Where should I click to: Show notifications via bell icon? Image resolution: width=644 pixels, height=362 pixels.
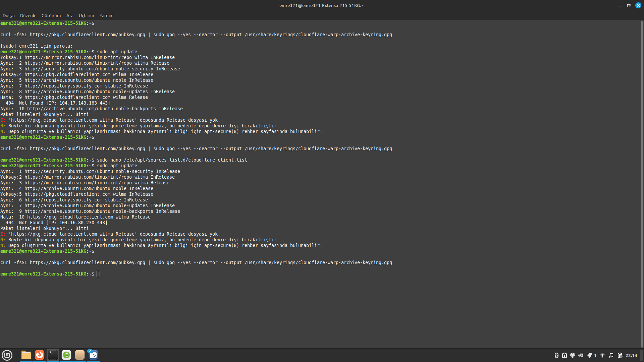590,355
